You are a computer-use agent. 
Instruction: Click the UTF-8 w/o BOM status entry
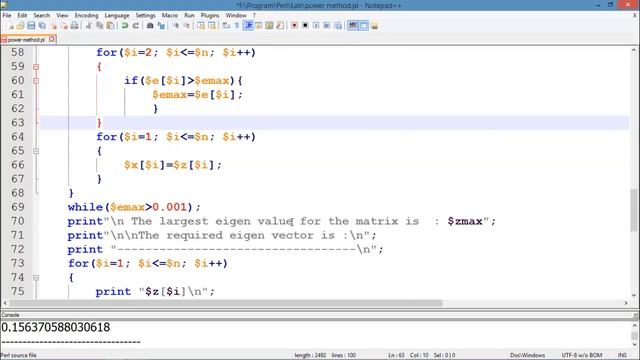(x=582, y=355)
